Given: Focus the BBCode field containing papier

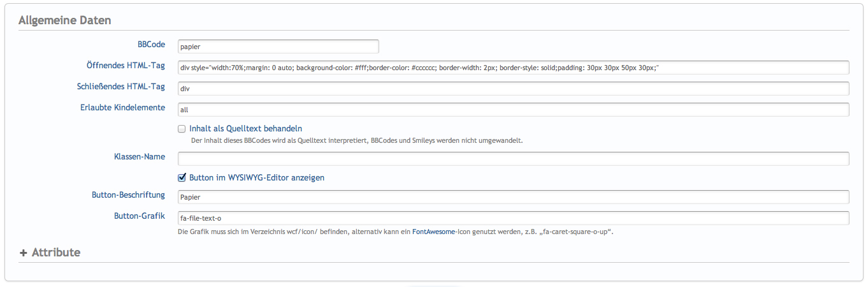Looking at the screenshot, I should (278, 47).
